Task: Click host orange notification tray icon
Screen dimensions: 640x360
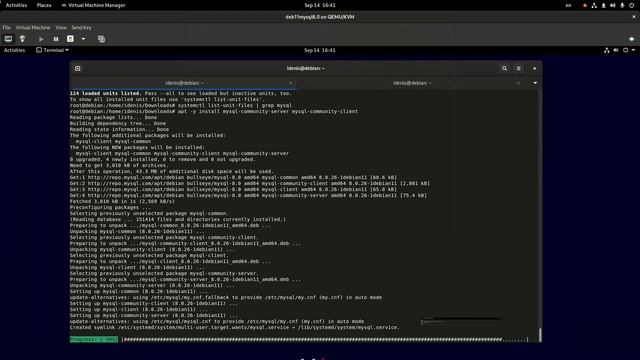Action: click(585, 5)
